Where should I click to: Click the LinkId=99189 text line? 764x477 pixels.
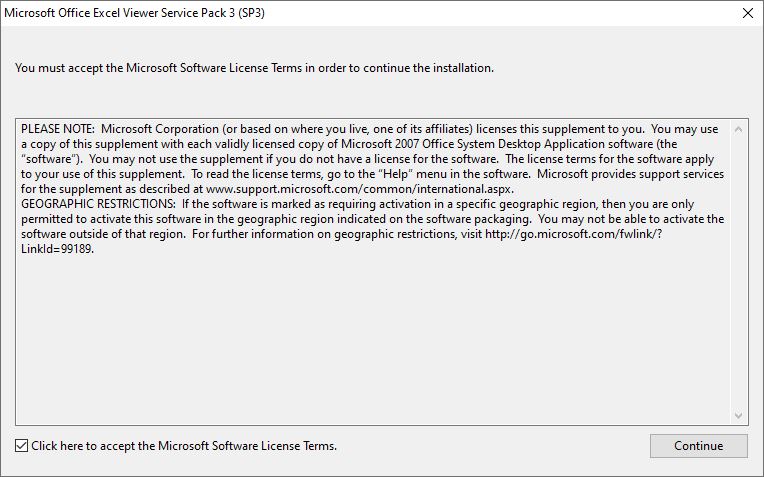point(57,249)
